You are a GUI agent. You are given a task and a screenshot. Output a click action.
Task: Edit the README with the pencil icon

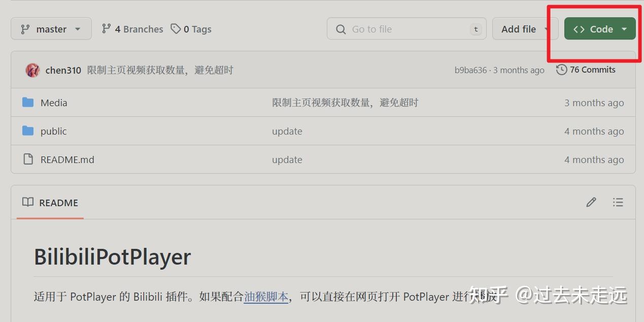pyautogui.click(x=591, y=202)
